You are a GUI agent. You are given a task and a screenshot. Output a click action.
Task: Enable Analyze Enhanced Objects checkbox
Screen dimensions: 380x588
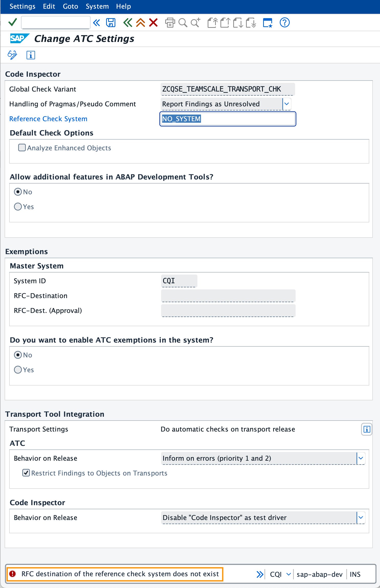[x=22, y=148]
